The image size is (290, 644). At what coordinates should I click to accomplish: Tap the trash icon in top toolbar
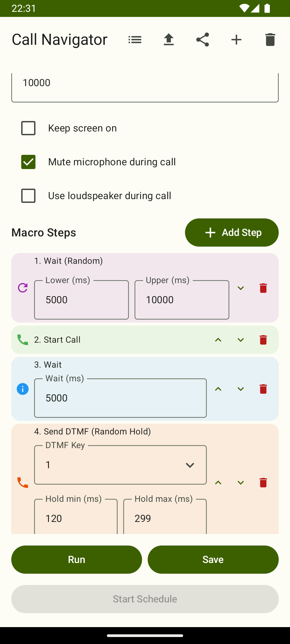270,40
